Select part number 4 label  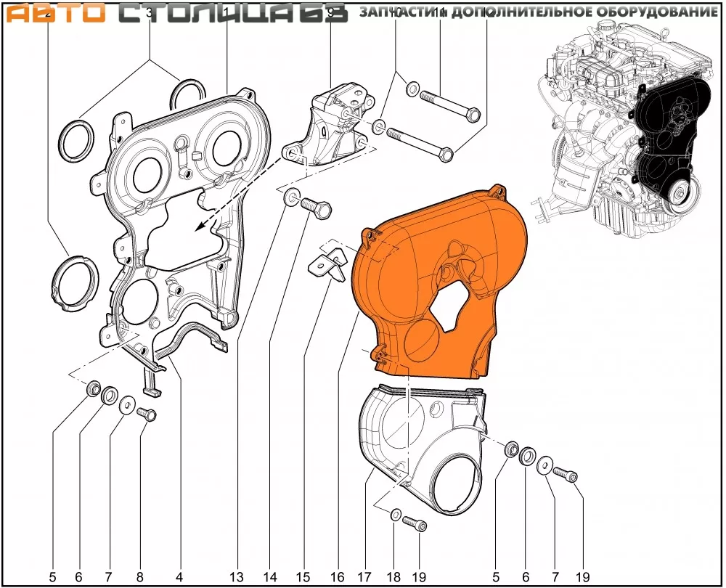178,577
